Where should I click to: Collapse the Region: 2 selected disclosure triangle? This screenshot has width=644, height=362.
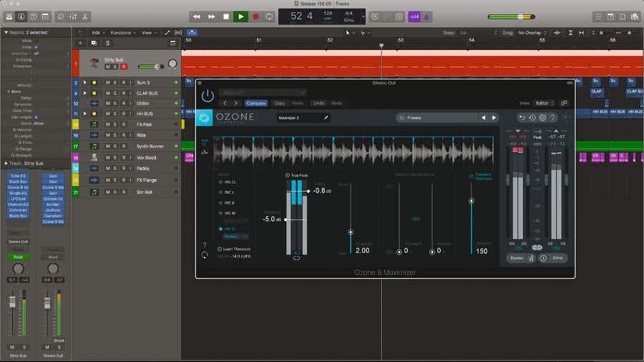click(6, 32)
